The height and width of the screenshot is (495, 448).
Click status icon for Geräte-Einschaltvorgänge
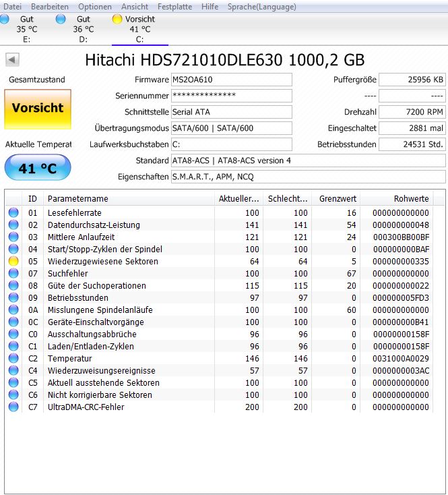click(13, 322)
